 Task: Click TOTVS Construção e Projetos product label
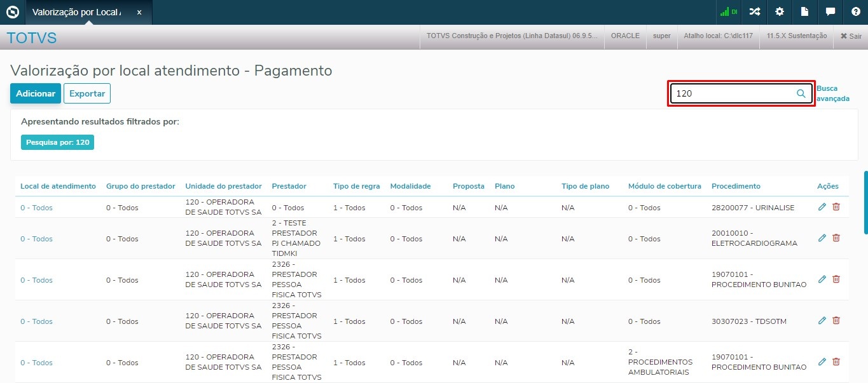click(512, 36)
